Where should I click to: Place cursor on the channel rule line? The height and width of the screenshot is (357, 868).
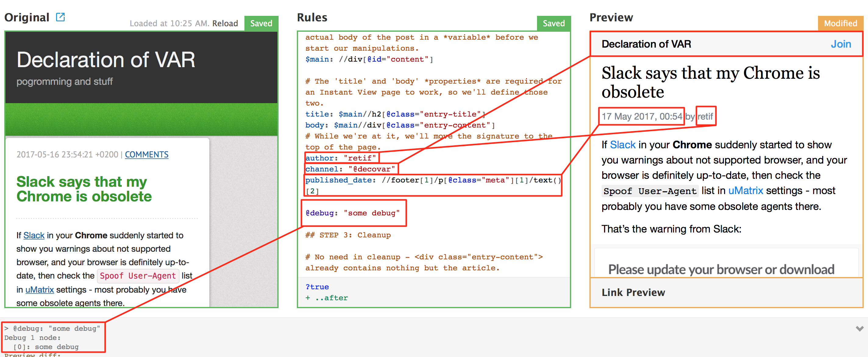click(x=350, y=169)
